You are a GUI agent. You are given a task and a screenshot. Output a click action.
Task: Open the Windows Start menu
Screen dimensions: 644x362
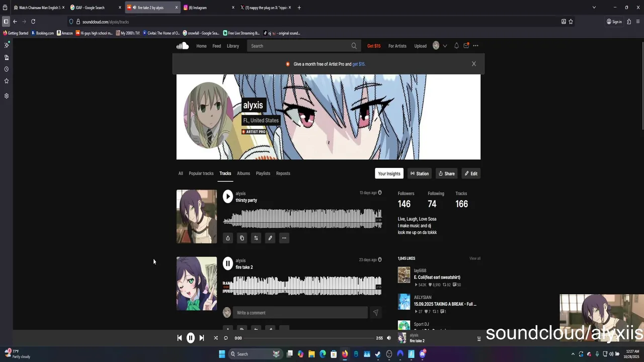222,354
